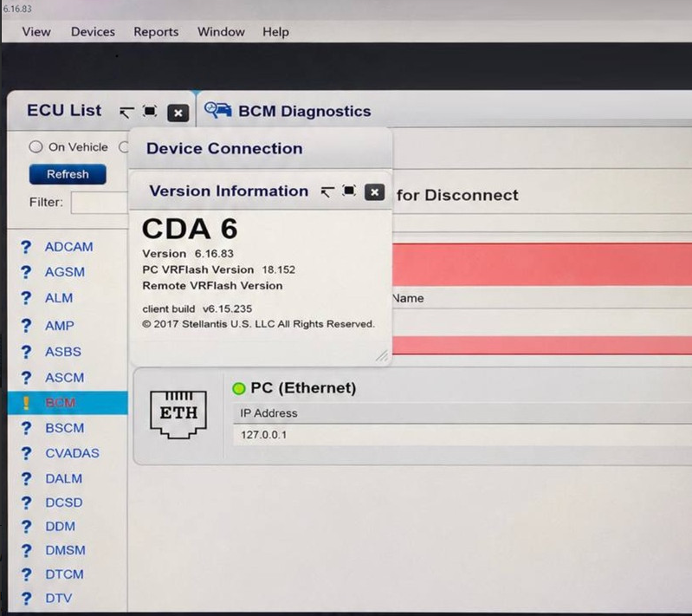Click the question mark icon beside ASCM
Screen dimensions: 692x616
pyautogui.click(x=27, y=379)
